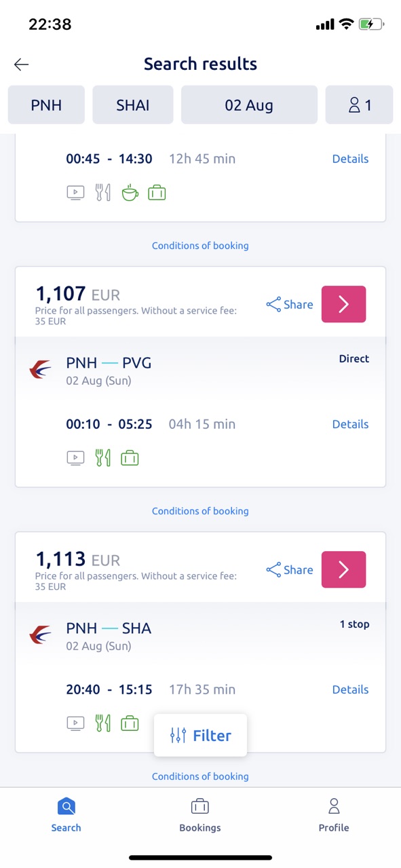Tap the entertainment screen icon on the 00:45 flight
Screen dimensions: 401x868
[x=75, y=193]
